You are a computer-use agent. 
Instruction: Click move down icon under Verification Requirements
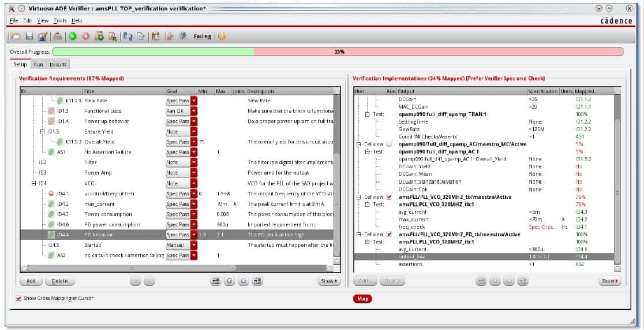[244, 281]
